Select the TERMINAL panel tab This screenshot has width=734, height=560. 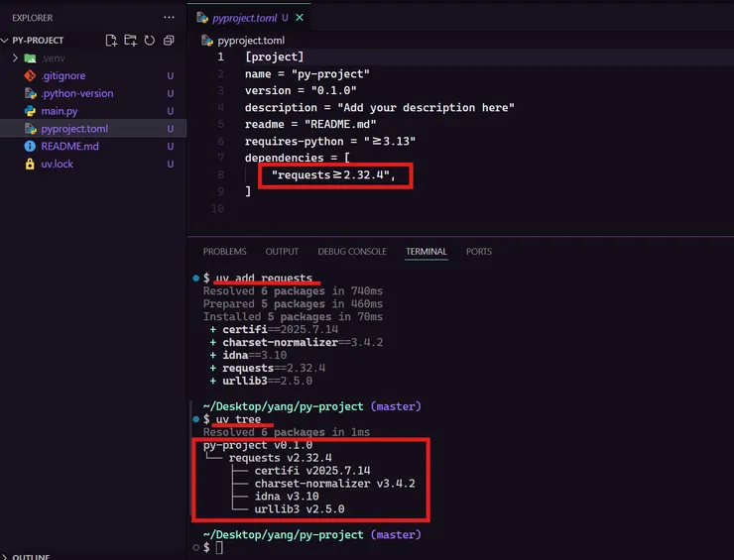(426, 251)
